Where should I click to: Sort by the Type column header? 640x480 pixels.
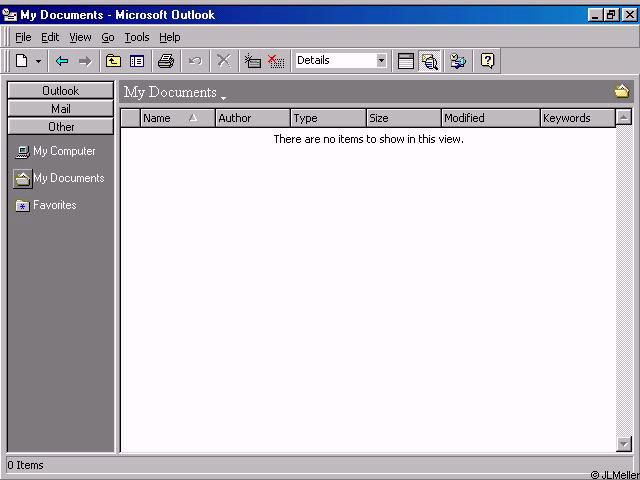pos(328,118)
